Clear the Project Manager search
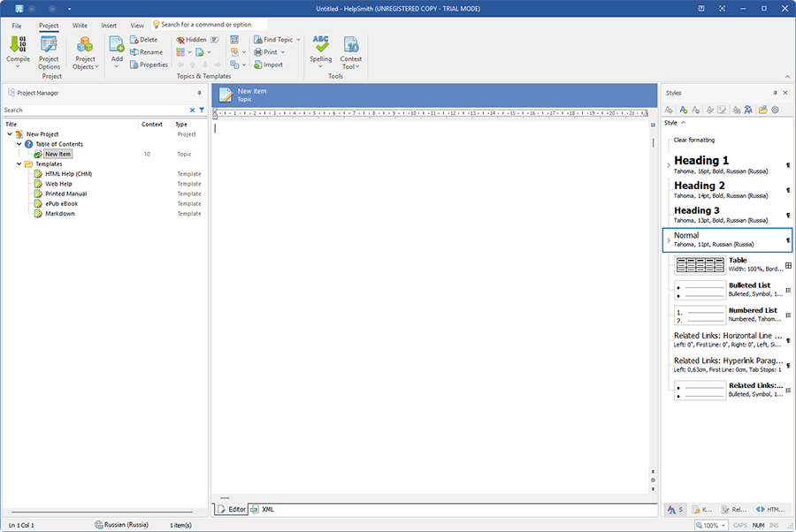796x532 pixels. (193, 110)
